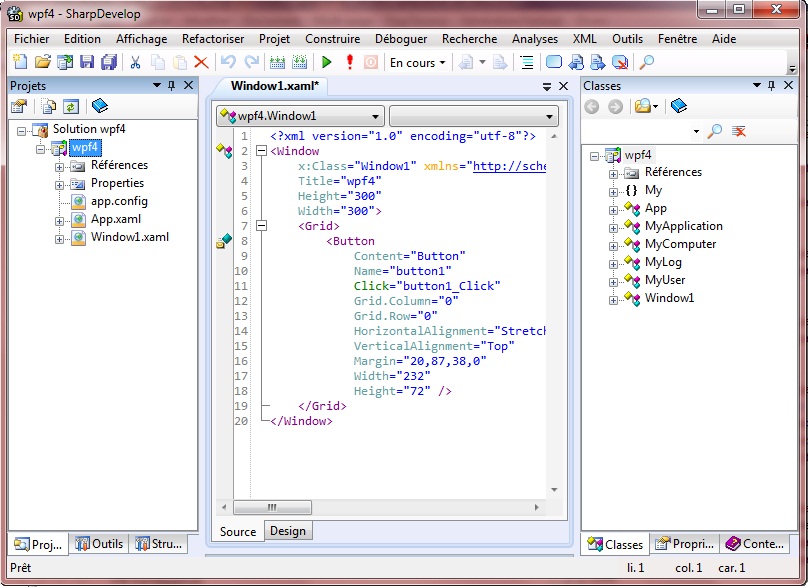
Task: Select the MyComputer class in Classes tree
Action: 680,244
